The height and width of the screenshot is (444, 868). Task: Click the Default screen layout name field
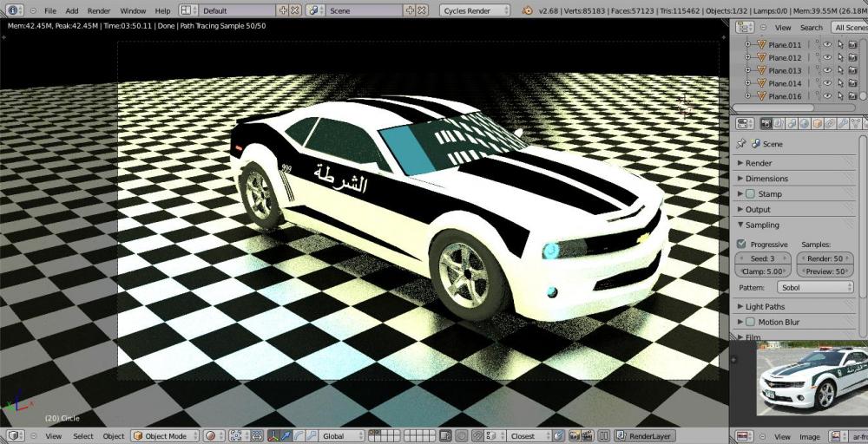coord(237,10)
